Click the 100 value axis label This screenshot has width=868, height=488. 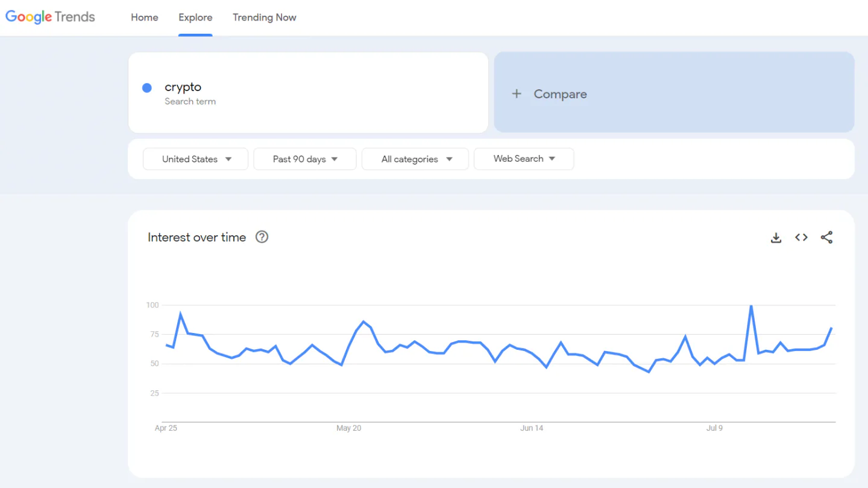pyautogui.click(x=152, y=305)
